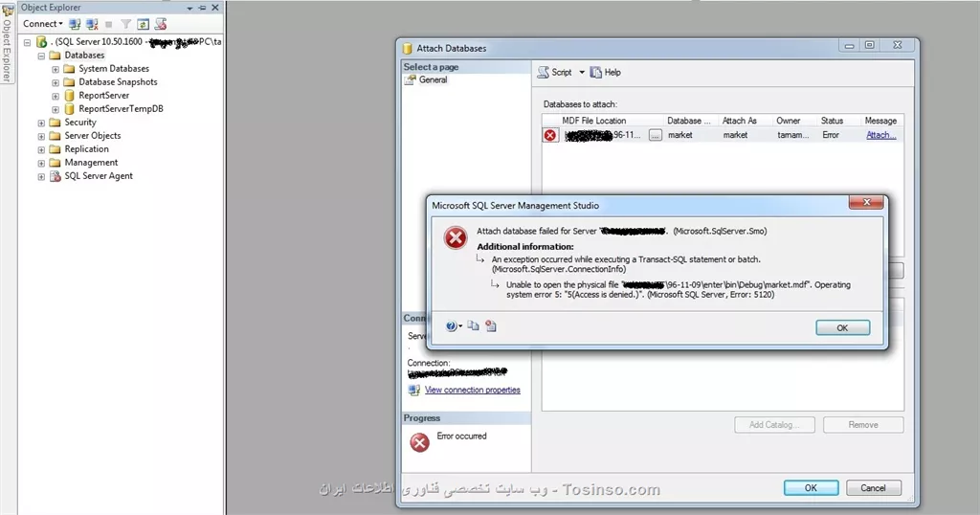This screenshot has width=980, height=515.
Task: Expand the System Databases node
Action: [x=55, y=69]
